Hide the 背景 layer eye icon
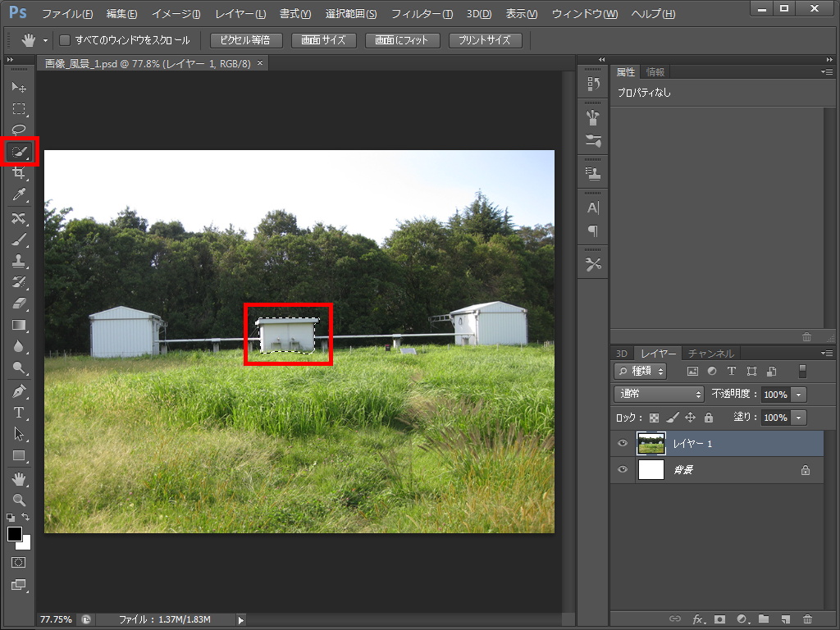The width and height of the screenshot is (840, 630). (623, 469)
